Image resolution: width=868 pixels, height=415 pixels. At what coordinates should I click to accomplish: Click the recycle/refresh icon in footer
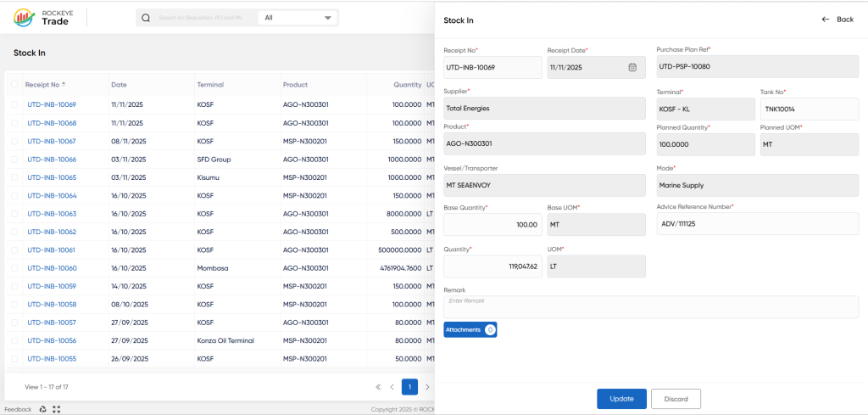coord(42,409)
